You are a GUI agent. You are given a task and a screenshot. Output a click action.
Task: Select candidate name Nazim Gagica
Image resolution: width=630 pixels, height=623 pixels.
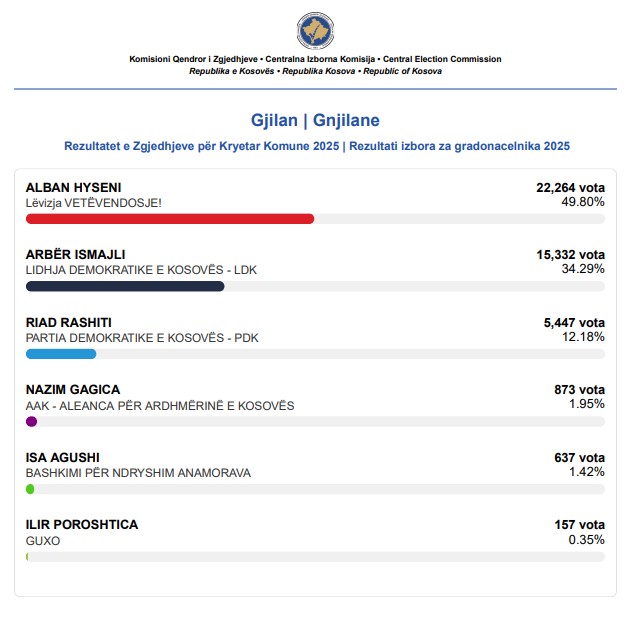pos(72,390)
